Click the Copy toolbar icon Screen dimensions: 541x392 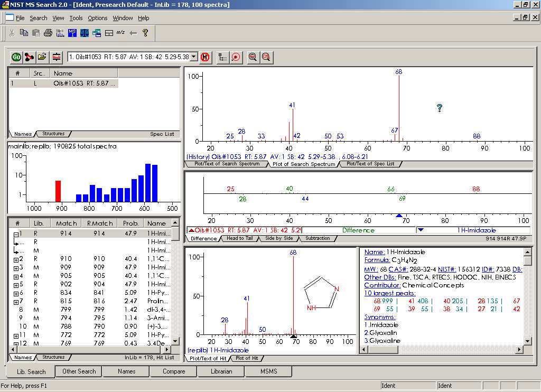(x=24, y=33)
